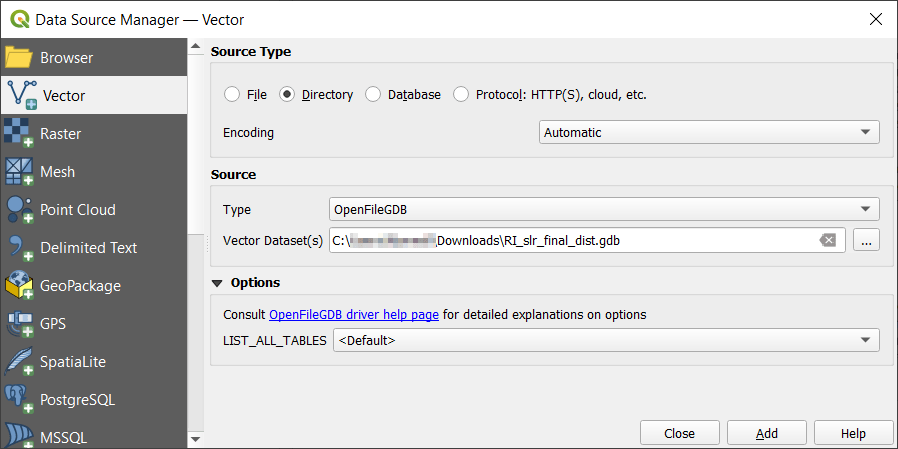
Task: Click the Vector Dataset(s) path input field
Action: pos(587,241)
